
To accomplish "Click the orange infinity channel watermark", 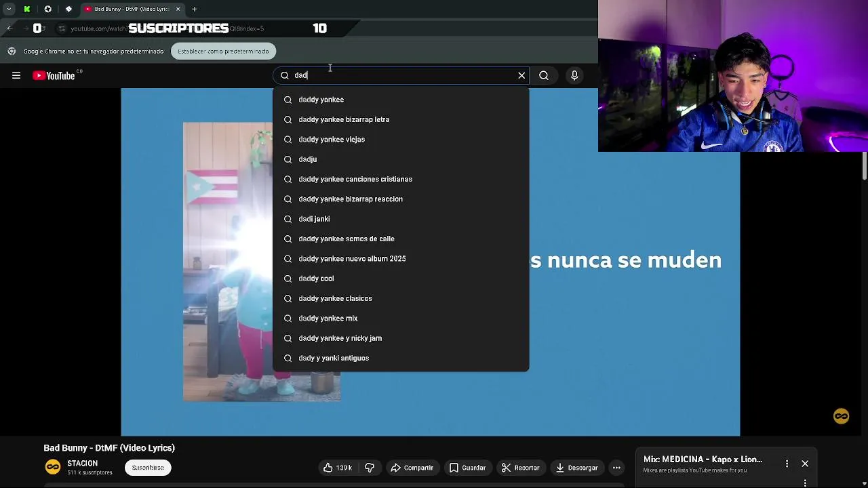I will pos(841,416).
